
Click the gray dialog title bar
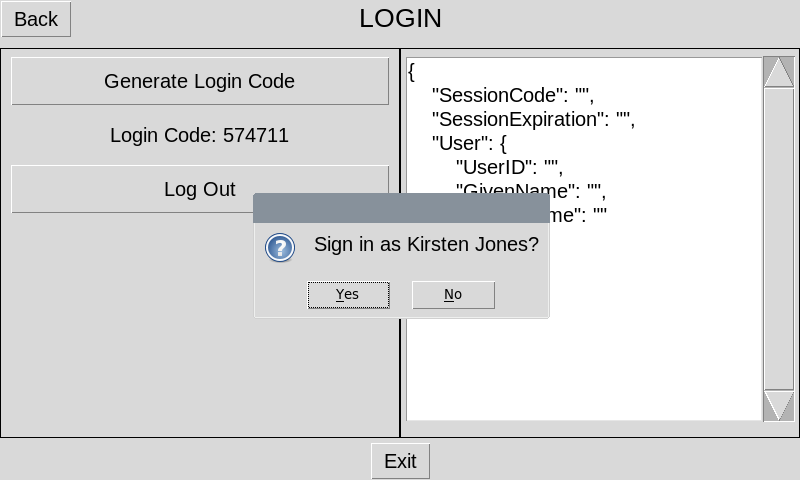click(x=401, y=208)
